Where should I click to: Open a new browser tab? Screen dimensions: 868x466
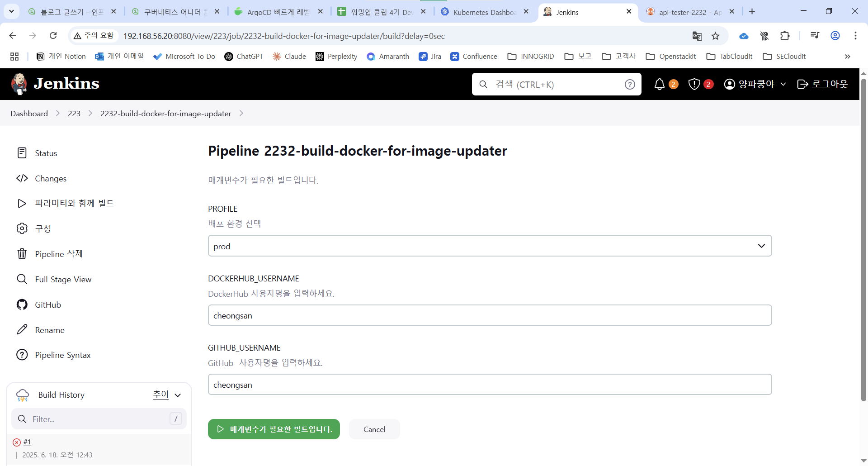click(752, 11)
